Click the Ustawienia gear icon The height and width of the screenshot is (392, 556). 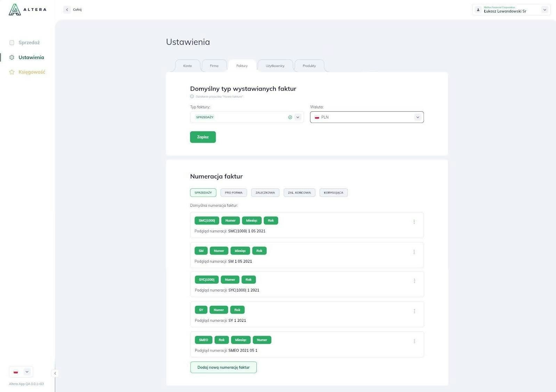(12, 57)
